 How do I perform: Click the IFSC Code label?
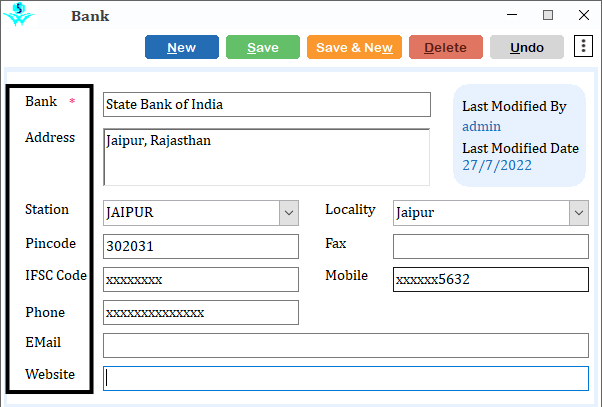pos(56,276)
